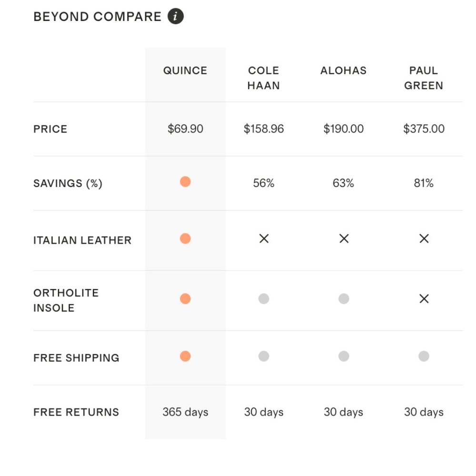Click Quince's orange Ortholite Insole dot
Screen dimensions: 476x476
(x=185, y=298)
